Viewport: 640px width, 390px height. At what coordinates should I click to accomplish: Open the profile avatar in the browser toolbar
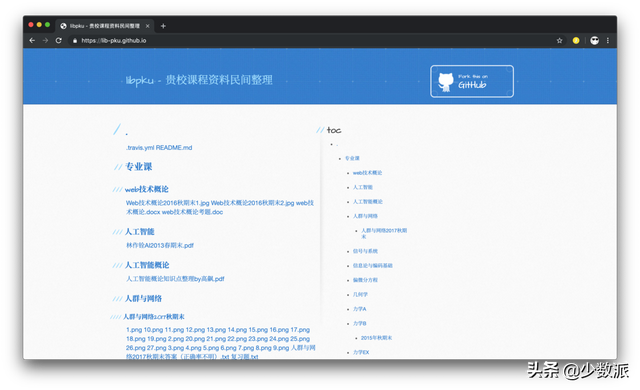595,40
